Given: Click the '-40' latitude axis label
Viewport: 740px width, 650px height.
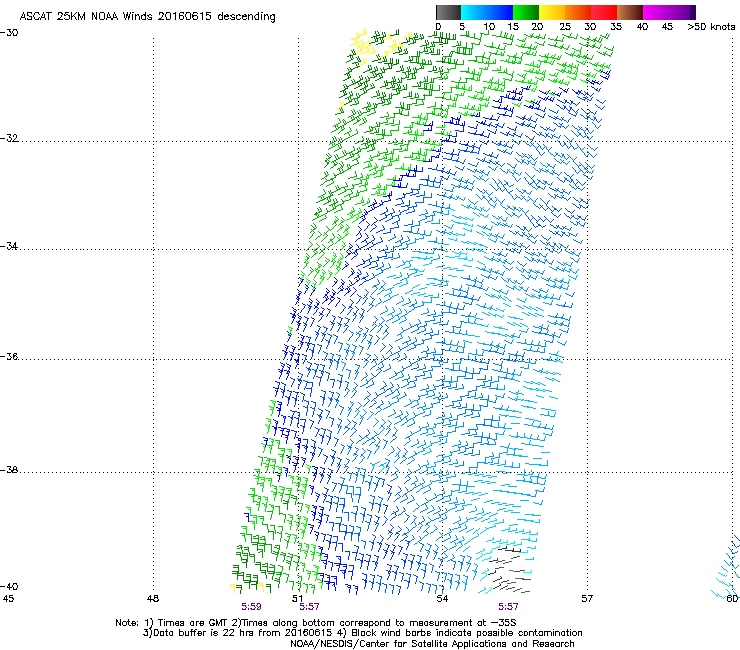Looking at the screenshot, I should [9, 586].
